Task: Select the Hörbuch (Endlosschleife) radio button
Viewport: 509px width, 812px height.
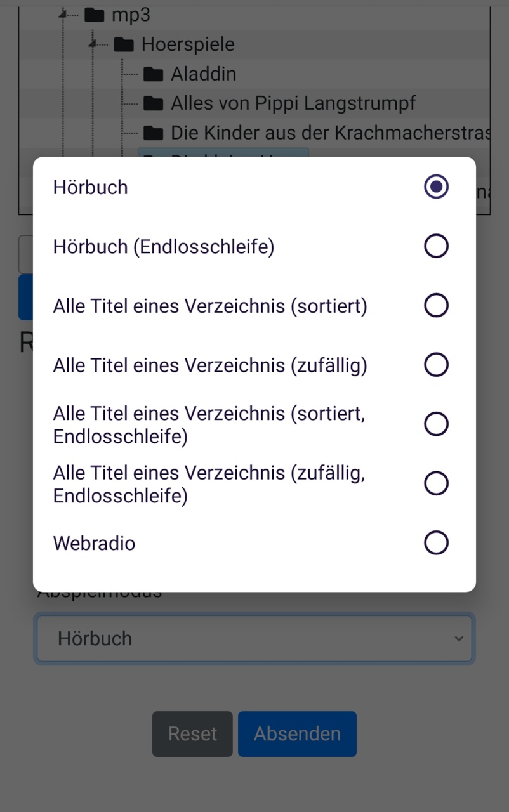Action: coord(436,246)
